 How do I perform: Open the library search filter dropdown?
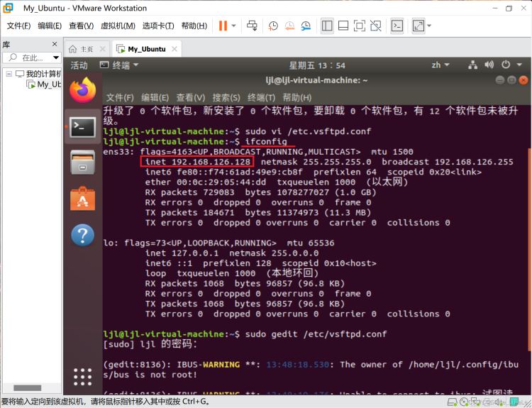pos(56,57)
